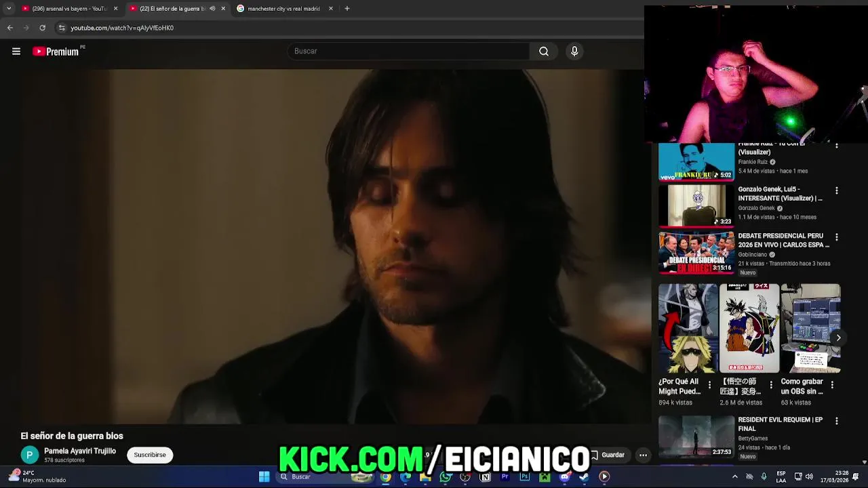868x488 pixels.
Task: Open the All Might Shorts thumbnail
Action: 688,328
